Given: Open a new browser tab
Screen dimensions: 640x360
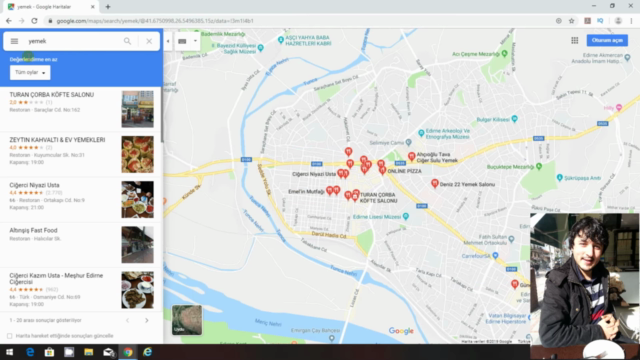Looking at the screenshot, I should [108, 7].
